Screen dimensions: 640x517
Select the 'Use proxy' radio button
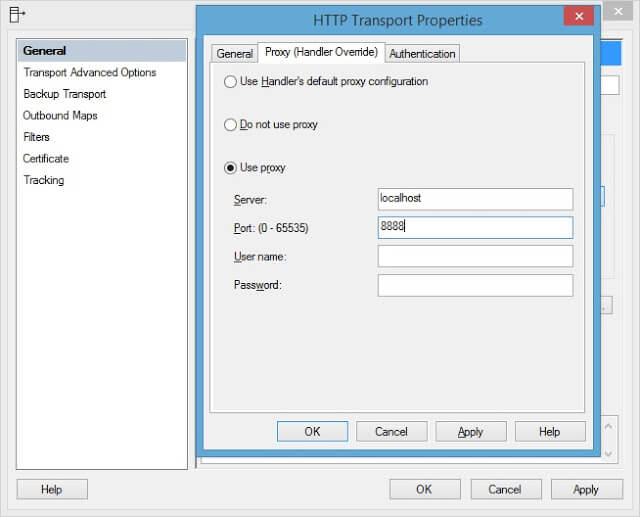[230, 168]
